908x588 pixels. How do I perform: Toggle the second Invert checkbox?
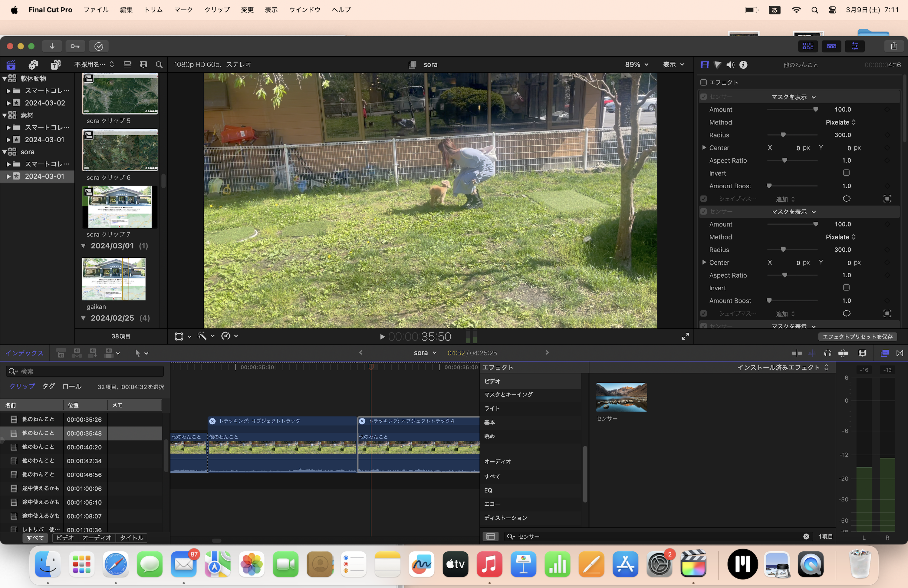click(x=846, y=288)
